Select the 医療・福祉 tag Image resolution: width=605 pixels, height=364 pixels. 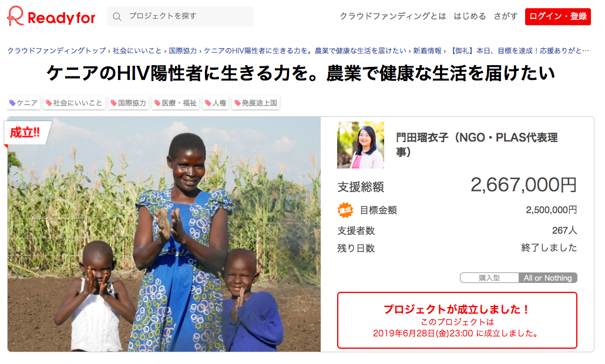coord(176,103)
